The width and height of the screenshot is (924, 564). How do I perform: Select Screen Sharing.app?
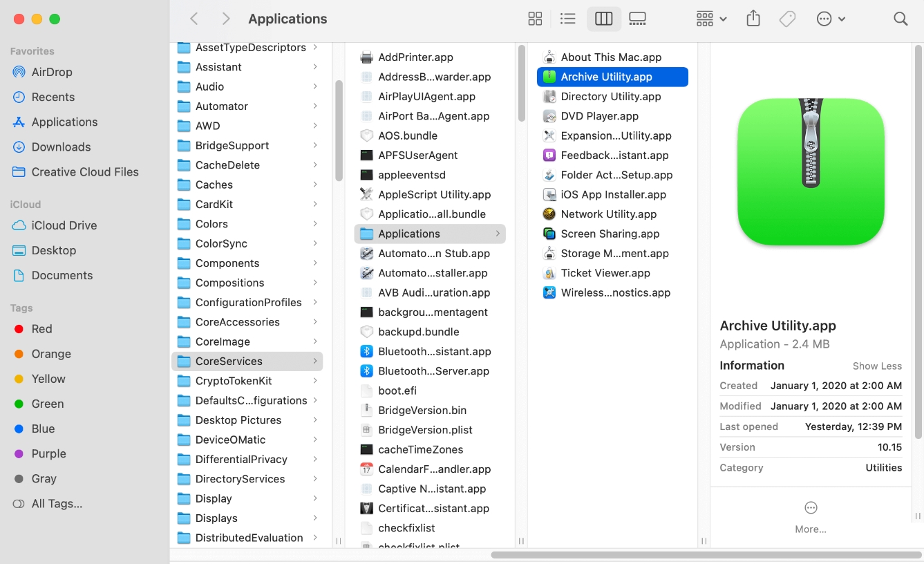pos(611,234)
